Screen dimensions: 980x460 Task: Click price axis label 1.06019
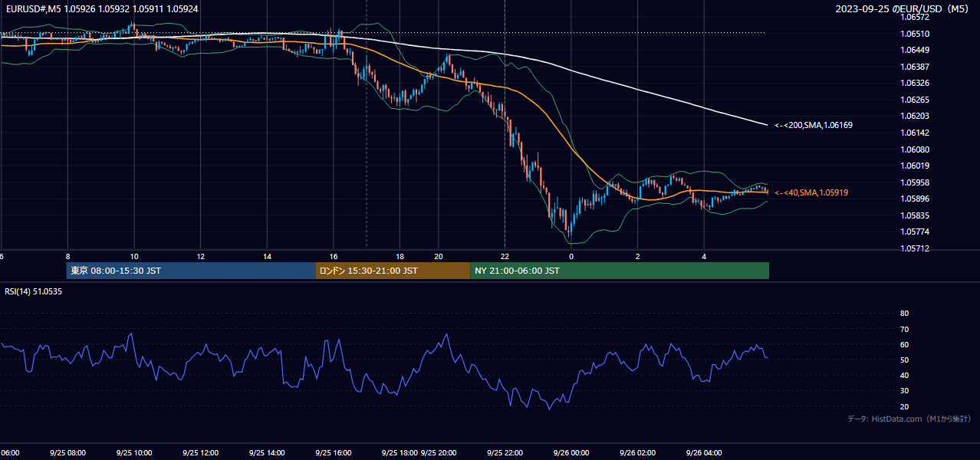click(915, 166)
